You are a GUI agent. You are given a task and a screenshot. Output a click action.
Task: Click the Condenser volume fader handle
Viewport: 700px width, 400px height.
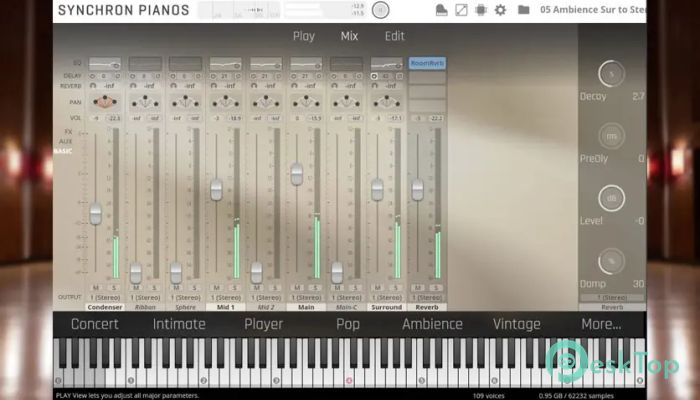tap(96, 214)
